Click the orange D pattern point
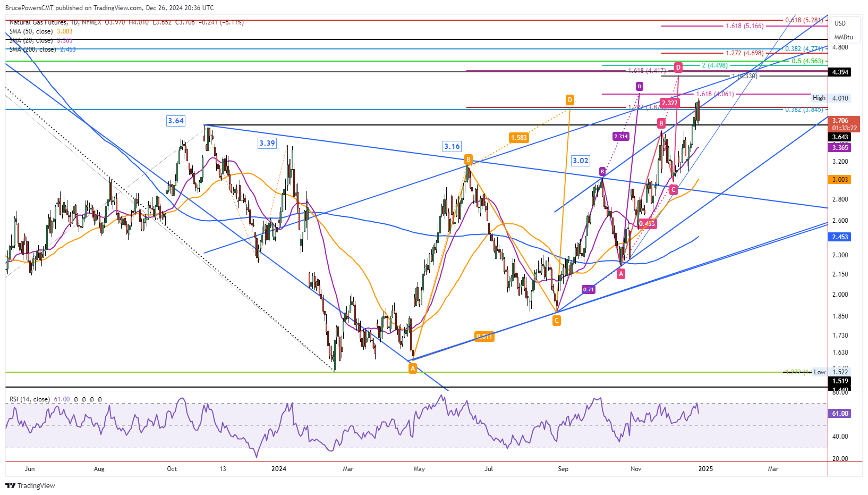The width and height of the screenshot is (868, 495). point(569,100)
